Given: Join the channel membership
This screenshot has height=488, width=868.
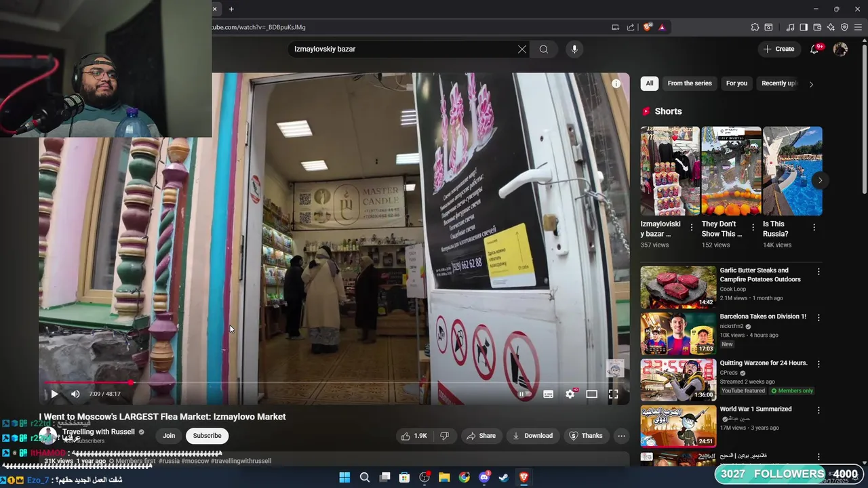Looking at the screenshot, I should 169,436.
